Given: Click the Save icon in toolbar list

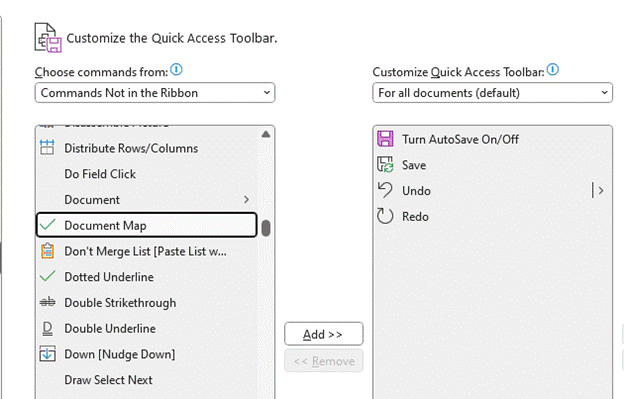Looking at the screenshot, I should pos(385,165).
